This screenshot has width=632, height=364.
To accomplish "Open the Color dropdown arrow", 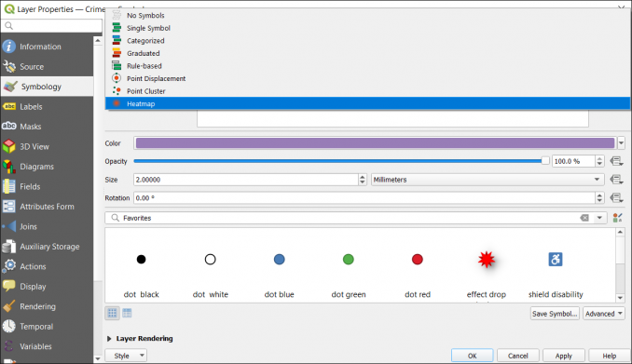I will pos(621,143).
